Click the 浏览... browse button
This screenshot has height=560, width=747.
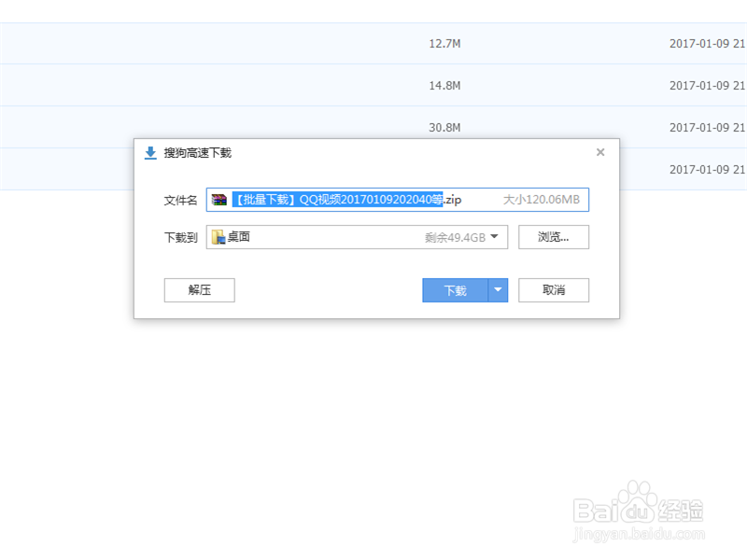(x=554, y=237)
